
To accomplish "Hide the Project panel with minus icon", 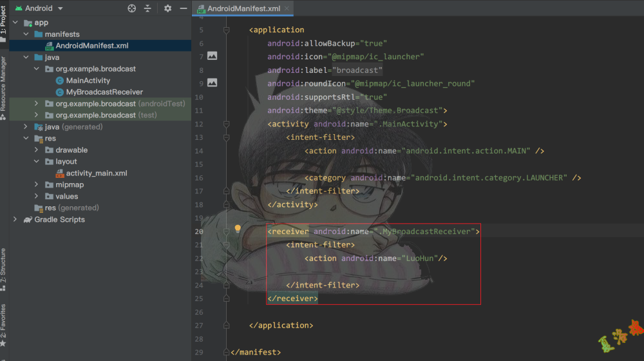I will pos(184,8).
